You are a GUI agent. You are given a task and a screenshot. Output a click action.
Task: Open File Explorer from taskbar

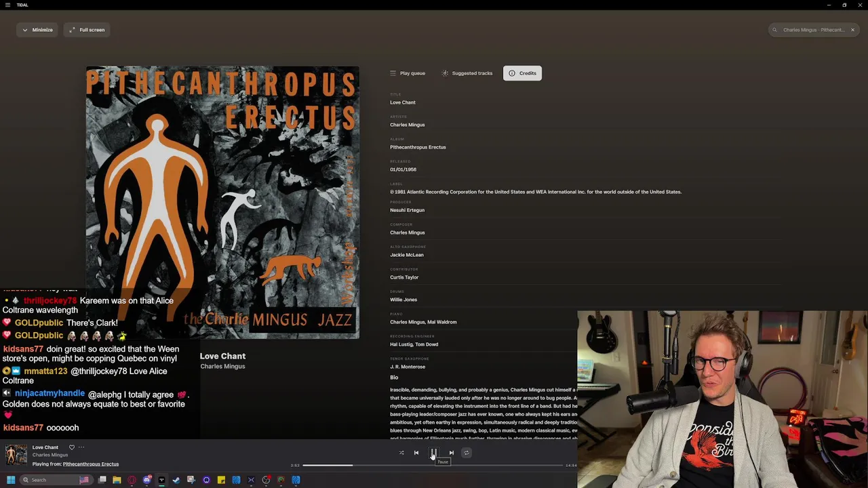click(x=117, y=480)
